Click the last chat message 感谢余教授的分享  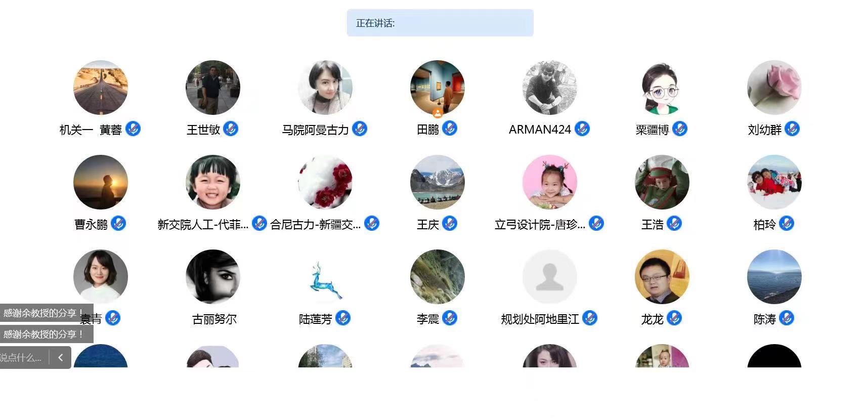43,334
